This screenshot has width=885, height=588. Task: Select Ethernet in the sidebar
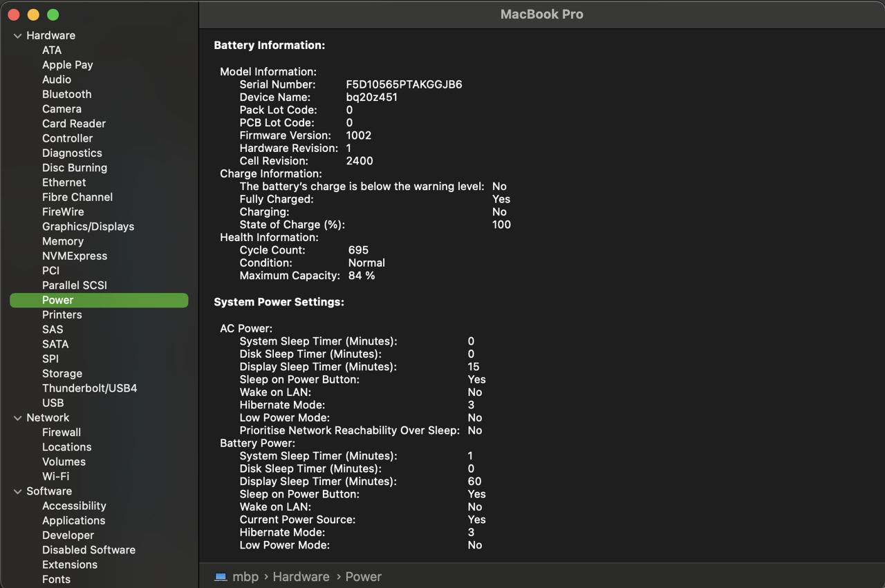click(64, 182)
